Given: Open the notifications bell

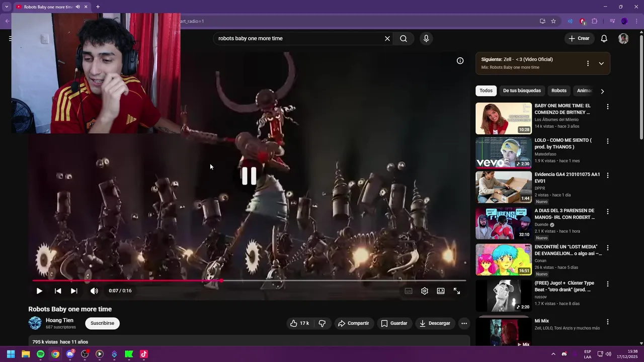Looking at the screenshot, I should coord(604,39).
